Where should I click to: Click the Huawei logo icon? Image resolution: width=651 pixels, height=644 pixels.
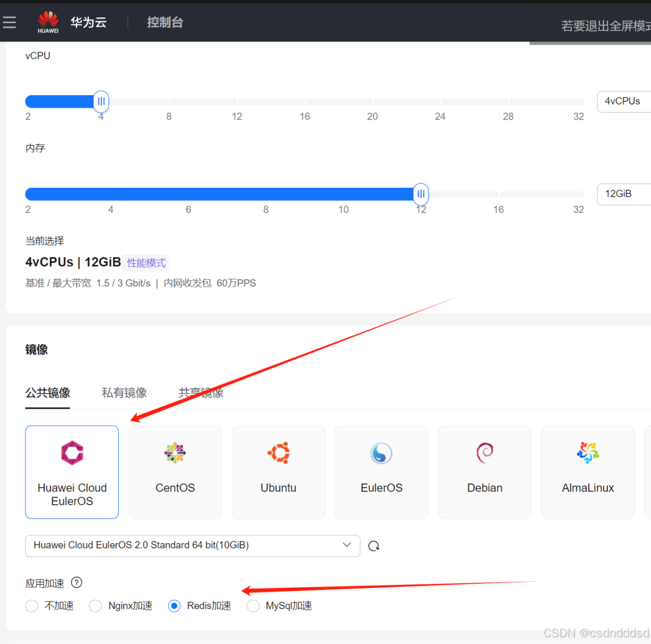coord(48,22)
